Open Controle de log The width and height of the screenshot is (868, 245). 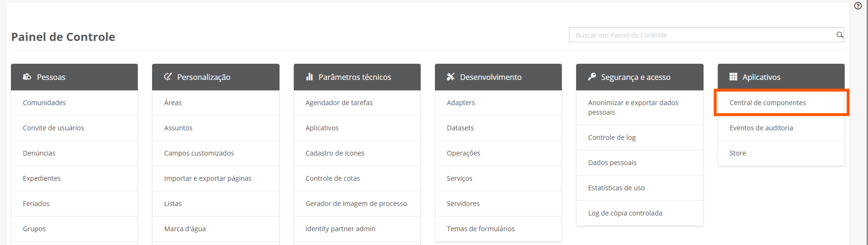click(x=612, y=137)
